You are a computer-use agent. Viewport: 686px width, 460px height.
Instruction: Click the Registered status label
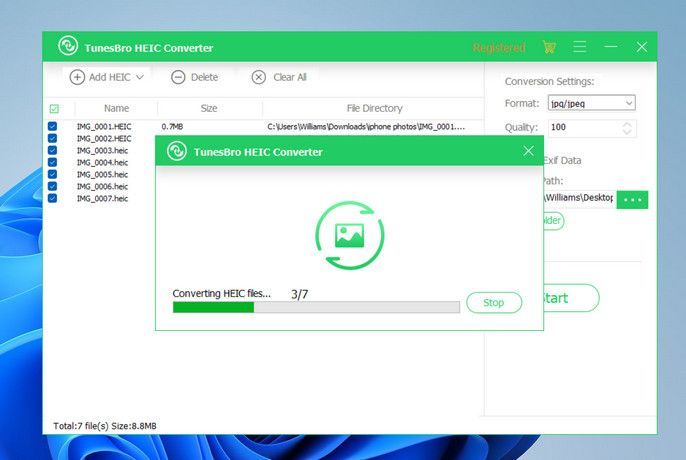click(499, 47)
